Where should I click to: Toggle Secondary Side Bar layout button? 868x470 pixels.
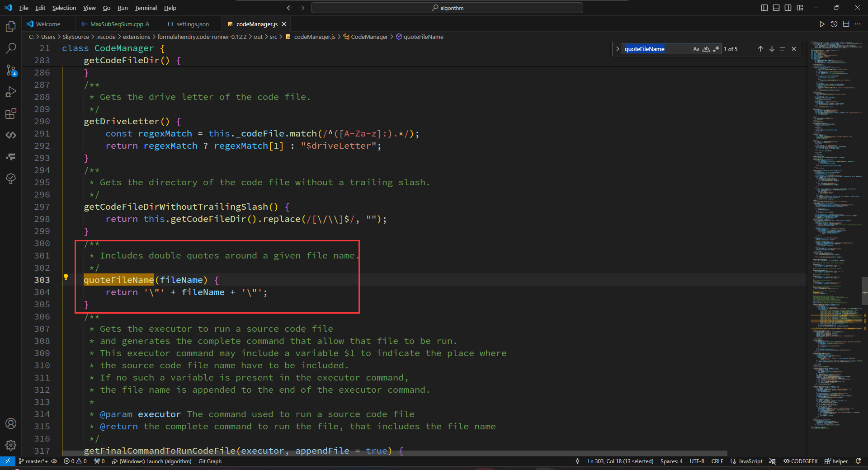[788, 8]
